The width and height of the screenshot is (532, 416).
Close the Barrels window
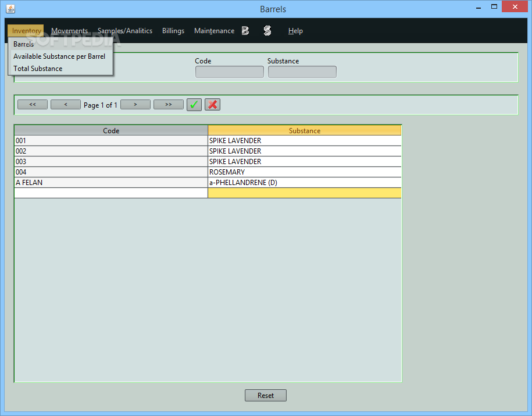tap(515, 7)
